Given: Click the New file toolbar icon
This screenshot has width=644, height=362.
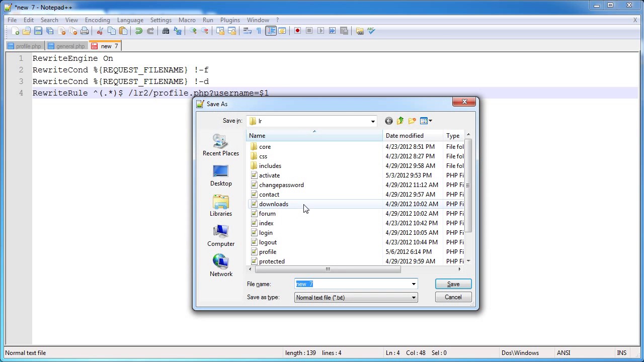Looking at the screenshot, I should pos(15,31).
